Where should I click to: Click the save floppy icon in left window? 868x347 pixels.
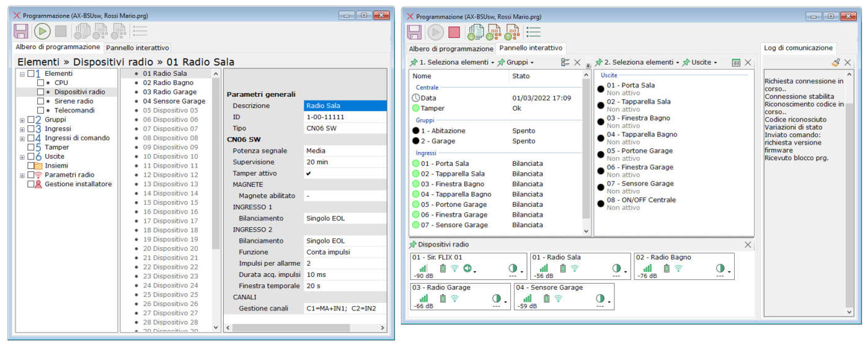(x=21, y=31)
